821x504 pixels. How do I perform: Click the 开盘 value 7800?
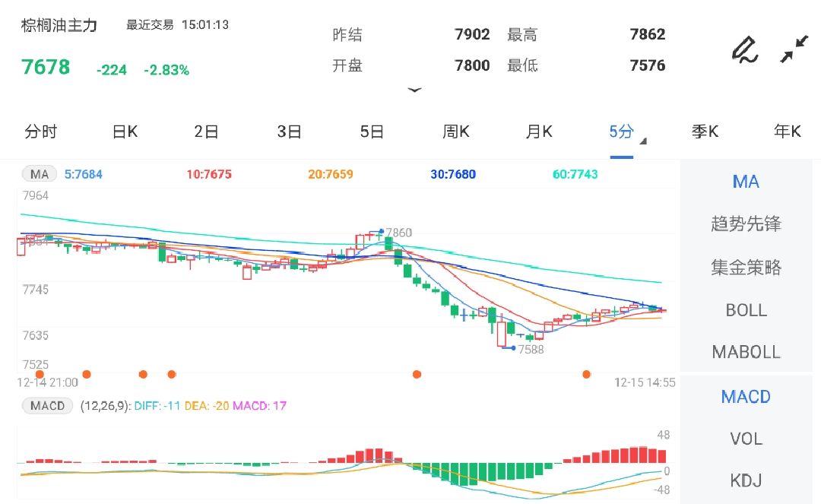tap(472, 65)
